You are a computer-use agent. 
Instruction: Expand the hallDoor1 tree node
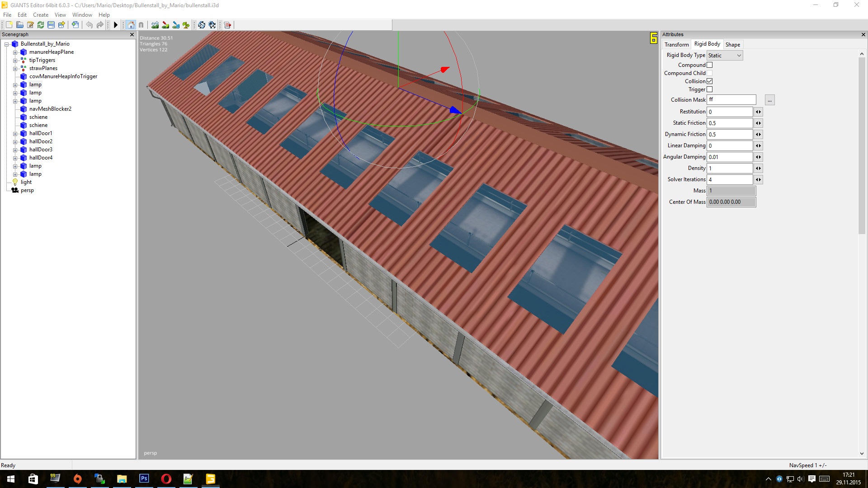click(x=15, y=133)
